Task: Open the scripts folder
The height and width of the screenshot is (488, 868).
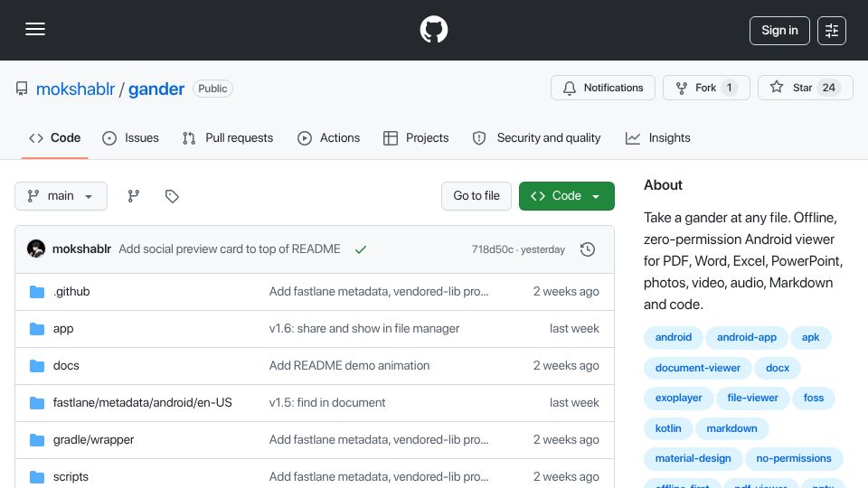Action: coord(71,477)
